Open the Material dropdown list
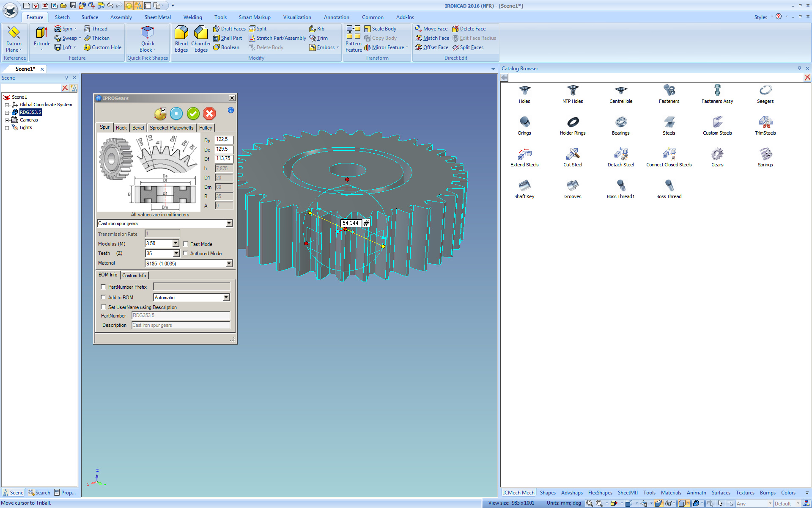 pyautogui.click(x=229, y=263)
